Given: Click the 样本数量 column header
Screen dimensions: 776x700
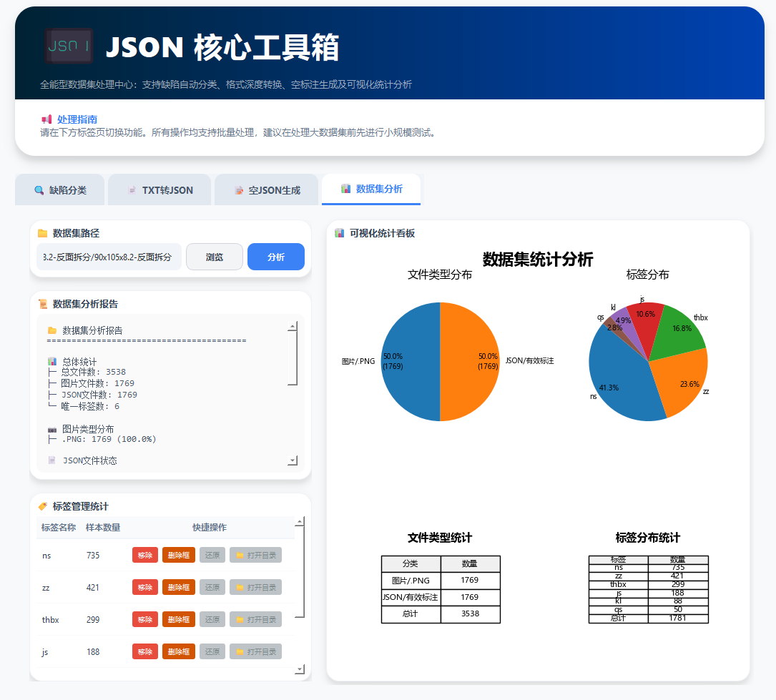Looking at the screenshot, I should click(x=103, y=528).
